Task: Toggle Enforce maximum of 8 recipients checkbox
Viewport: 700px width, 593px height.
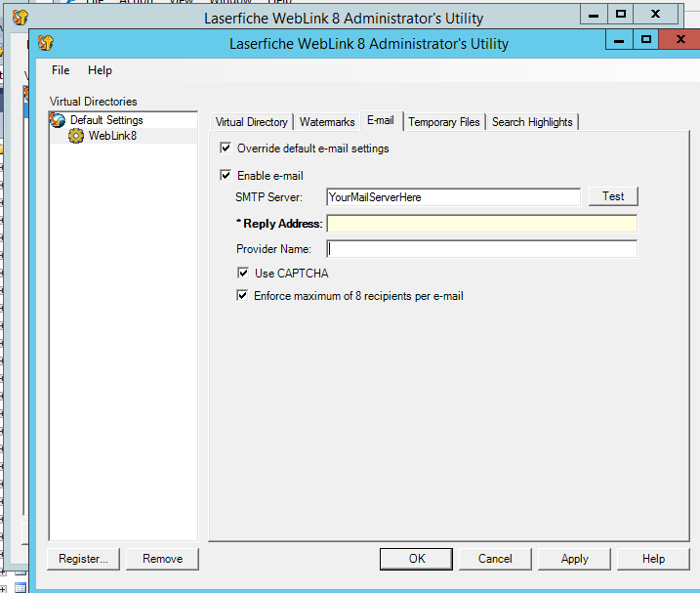Action: (x=244, y=296)
